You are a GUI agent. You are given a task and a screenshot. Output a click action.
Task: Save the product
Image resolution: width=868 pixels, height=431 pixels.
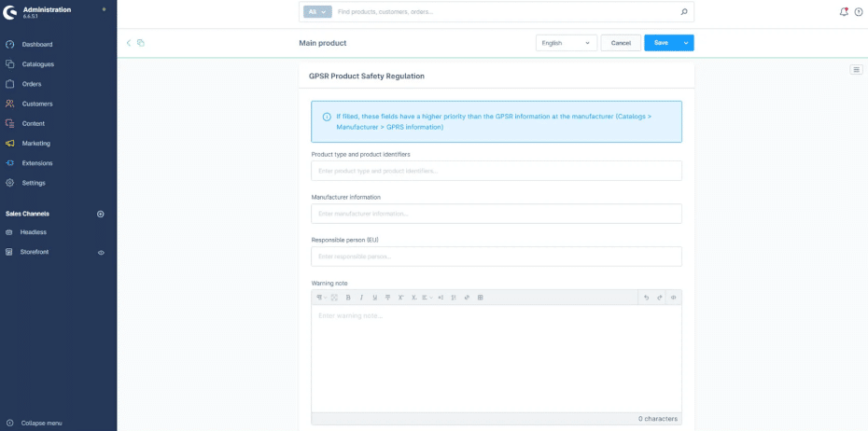tap(661, 43)
